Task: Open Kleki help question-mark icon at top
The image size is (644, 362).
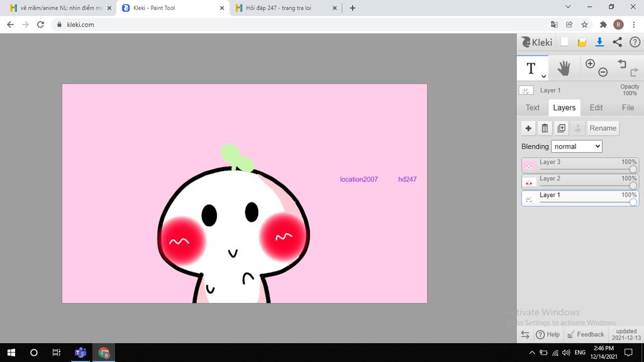Action: click(635, 42)
